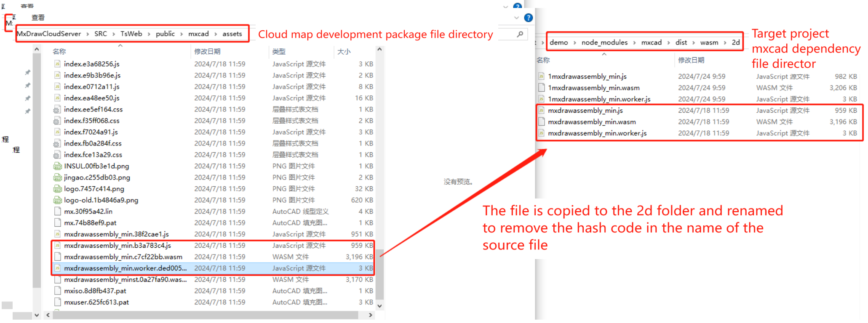The width and height of the screenshot is (868, 323).
Task: Click the index.ee5ef164.css file icon
Action: (x=58, y=109)
